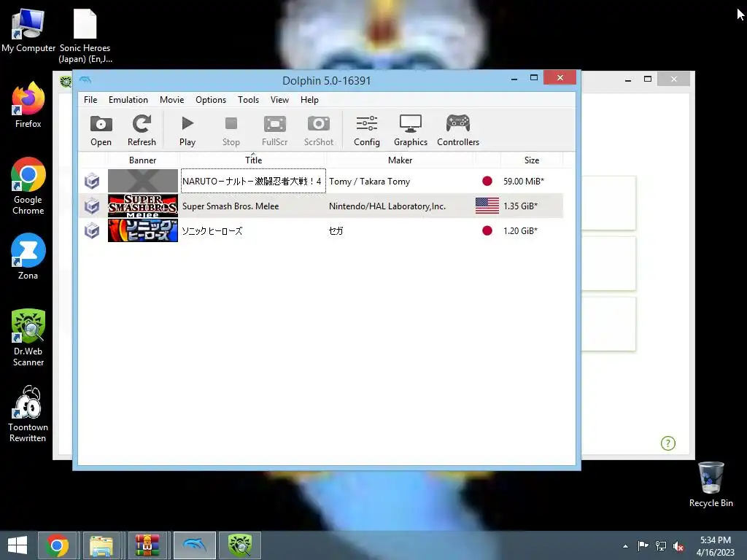Open File Explorer from the taskbar

click(x=101, y=545)
